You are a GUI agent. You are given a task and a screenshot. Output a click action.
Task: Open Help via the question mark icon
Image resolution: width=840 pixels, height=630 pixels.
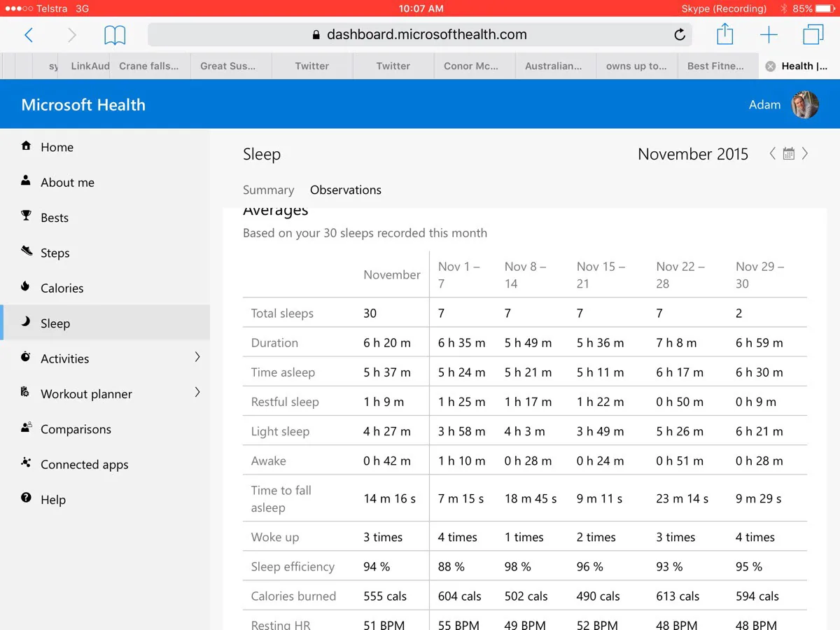pyautogui.click(x=27, y=498)
